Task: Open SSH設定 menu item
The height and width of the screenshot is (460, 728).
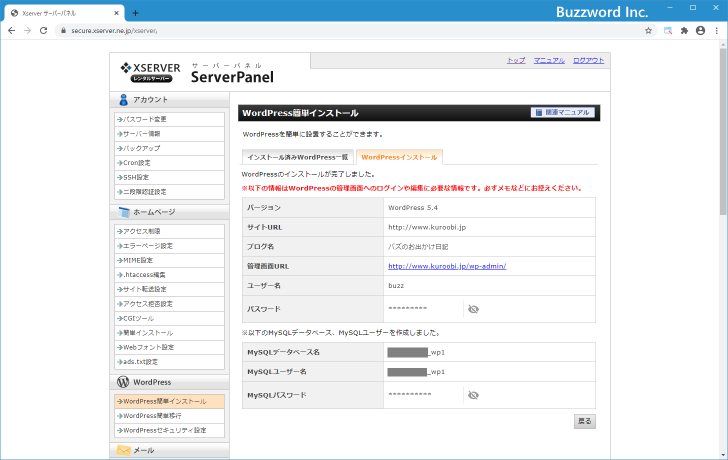Action: pyautogui.click(x=169, y=177)
